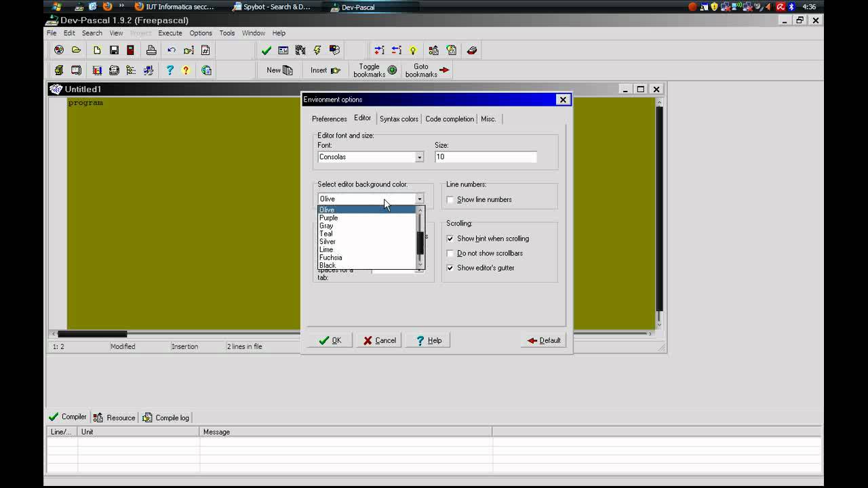
Task: Click the blue question mark help icon
Action: pyautogui.click(x=170, y=70)
